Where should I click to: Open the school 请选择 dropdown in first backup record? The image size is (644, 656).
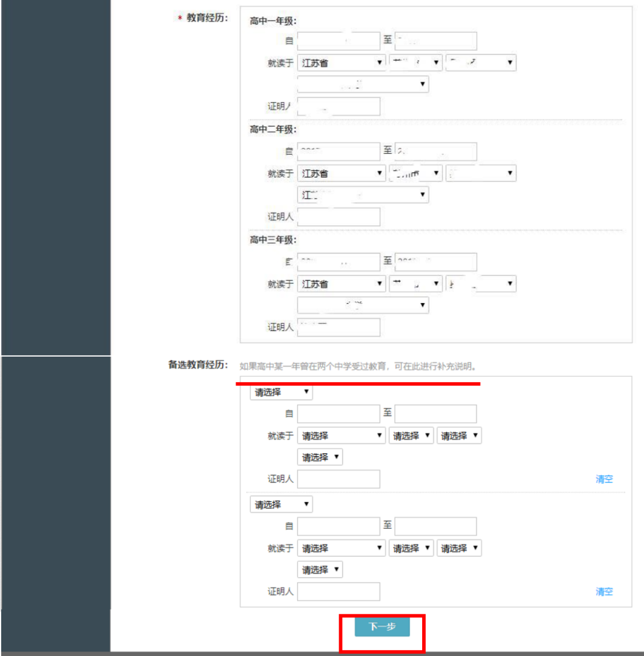(x=320, y=457)
